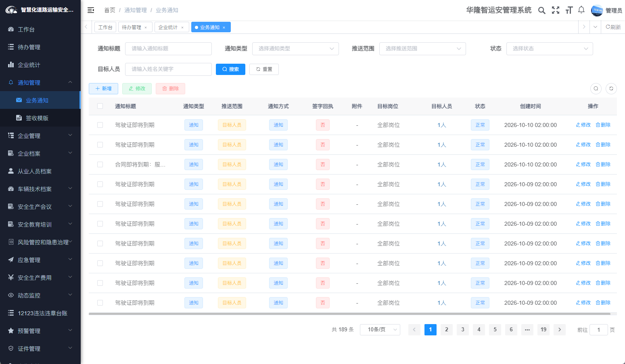Collapse the 通知管理 sidebar menu

(40, 83)
